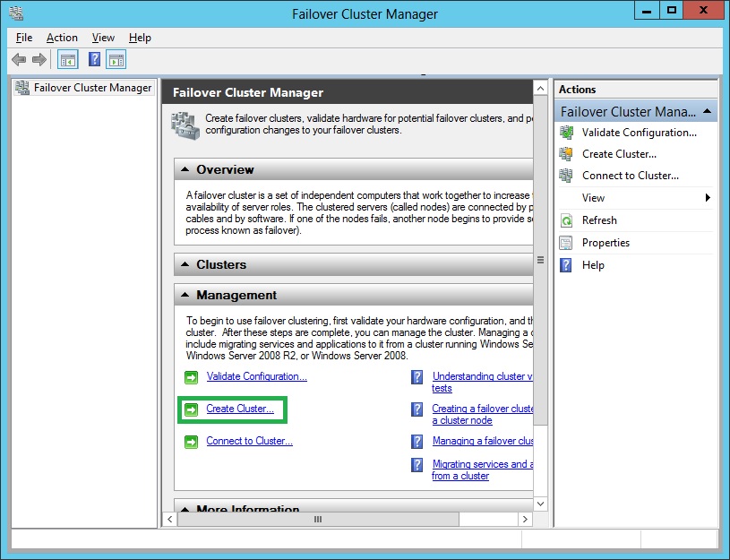Click the horizontal scrollbar right arrow

[x=524, y=520]
